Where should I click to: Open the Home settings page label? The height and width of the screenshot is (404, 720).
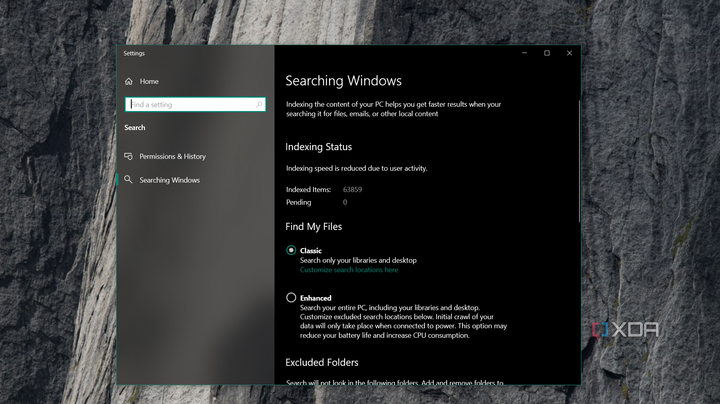pyautogui.click(x=149, y=81)
